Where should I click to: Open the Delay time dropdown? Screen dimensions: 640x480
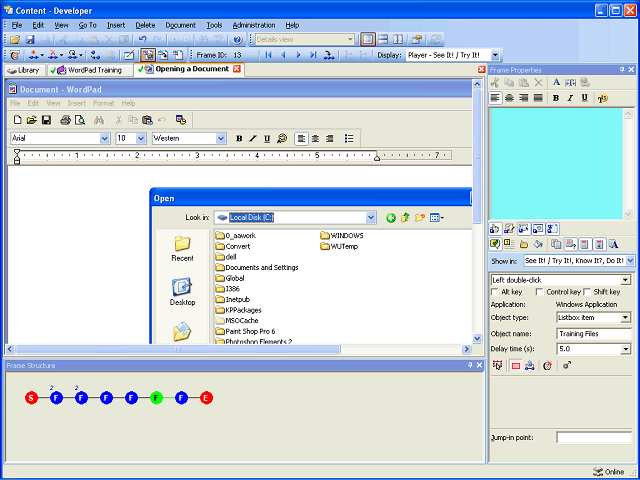click(x=625, y=349)
